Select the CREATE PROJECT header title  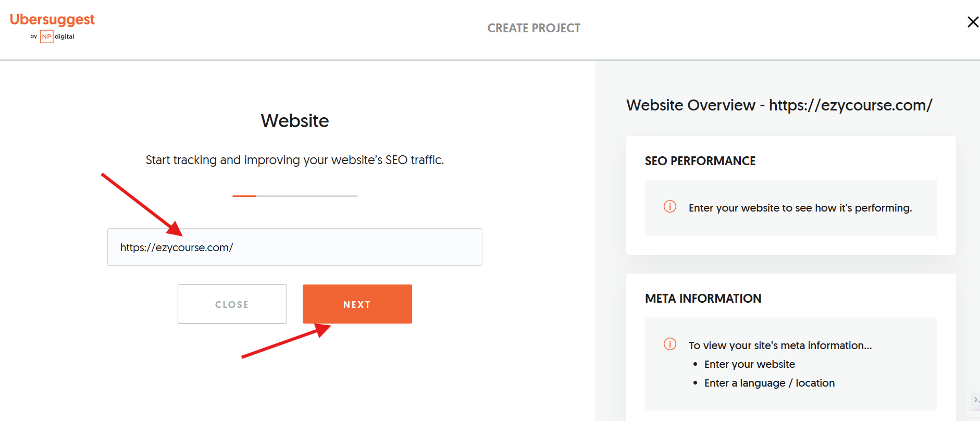click(534, 28)
